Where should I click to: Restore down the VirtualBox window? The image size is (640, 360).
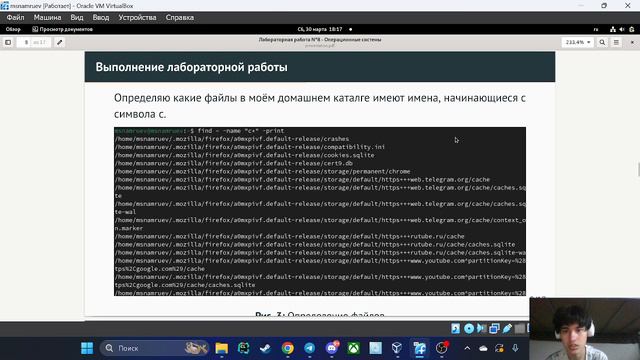point(604,6)
